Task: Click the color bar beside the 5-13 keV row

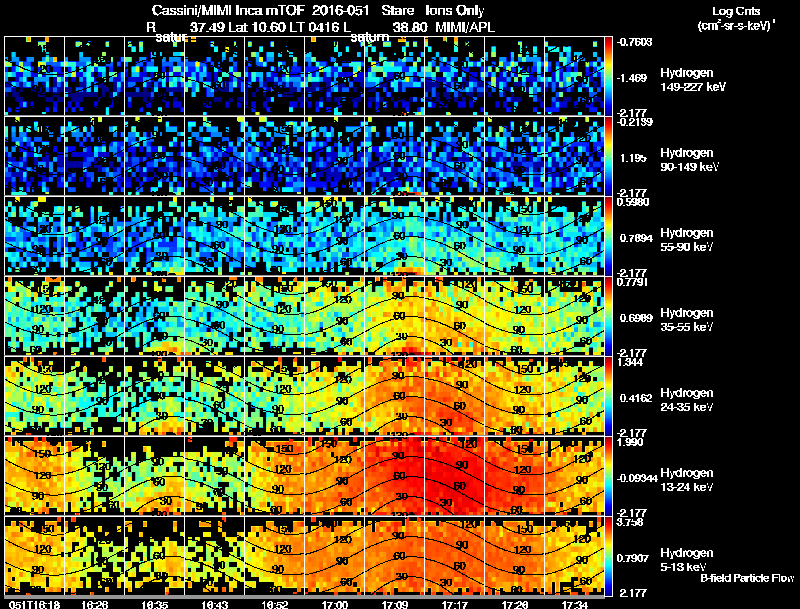Action: (608, 556)
